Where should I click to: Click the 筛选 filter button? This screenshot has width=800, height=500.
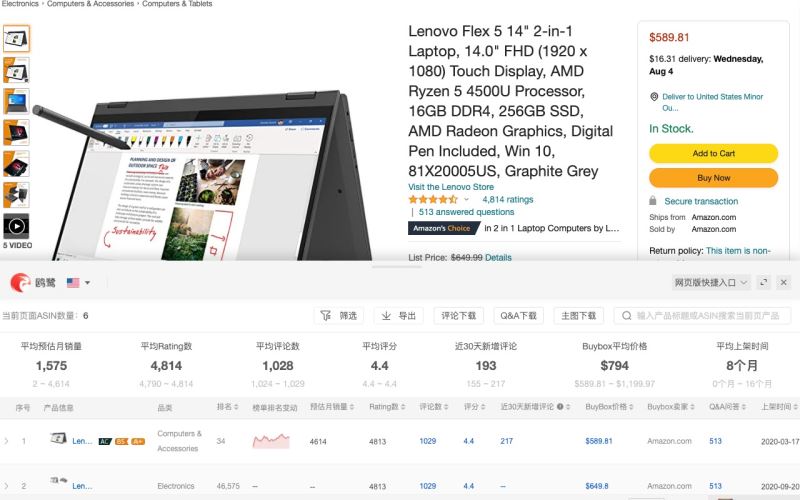(339, 316)
